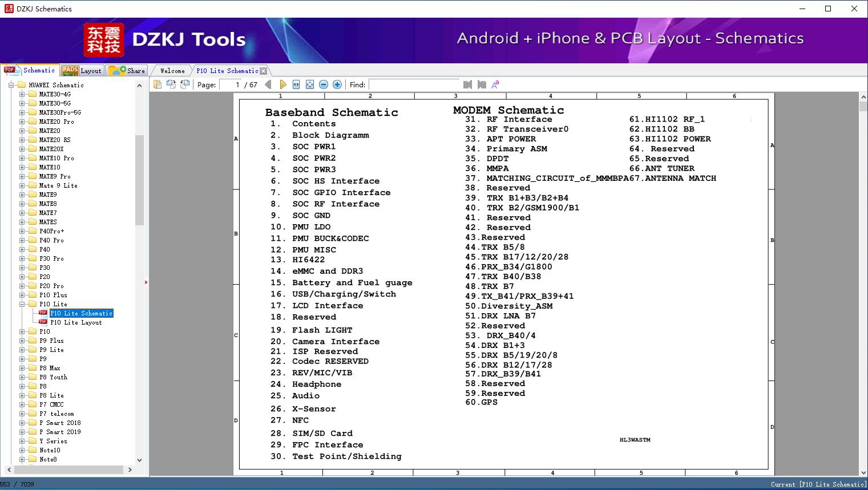Click the MATE30-4G folder icon

(33, 94)
